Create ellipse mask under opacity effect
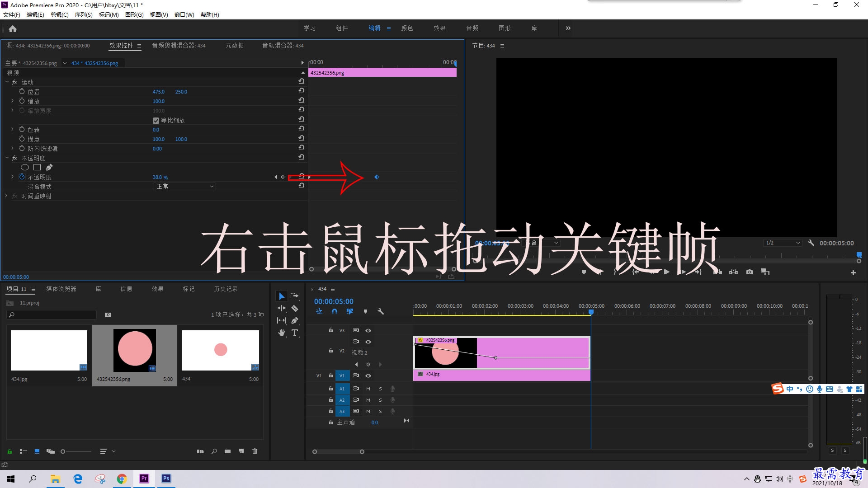 25,167
